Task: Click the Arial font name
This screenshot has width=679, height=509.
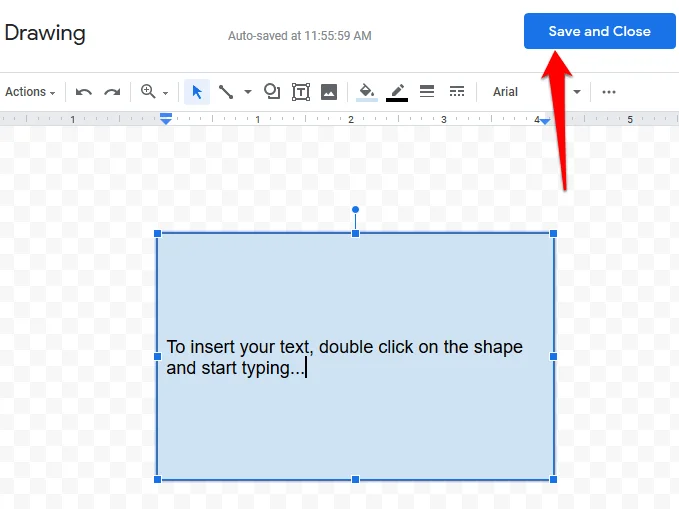Action: tap(505, 92)
